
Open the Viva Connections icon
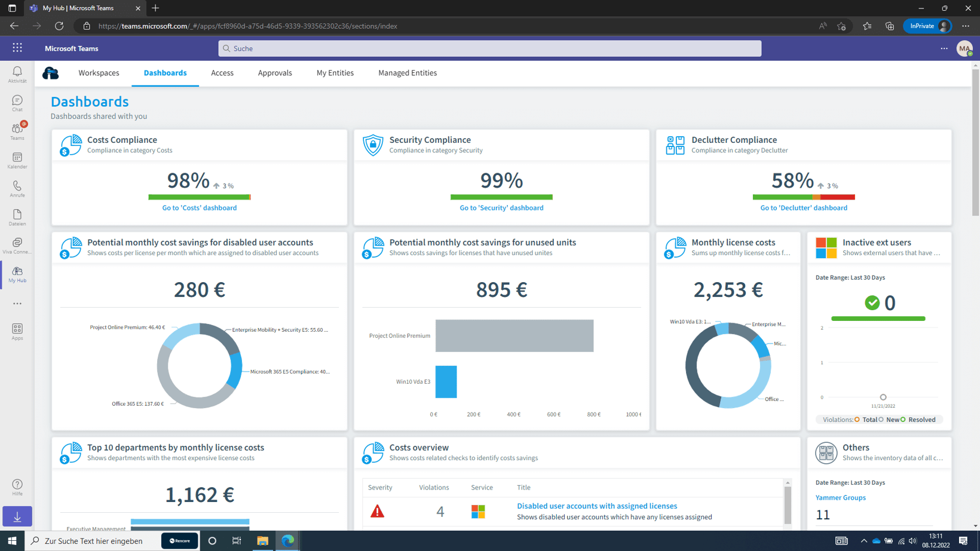click(17, 246)
